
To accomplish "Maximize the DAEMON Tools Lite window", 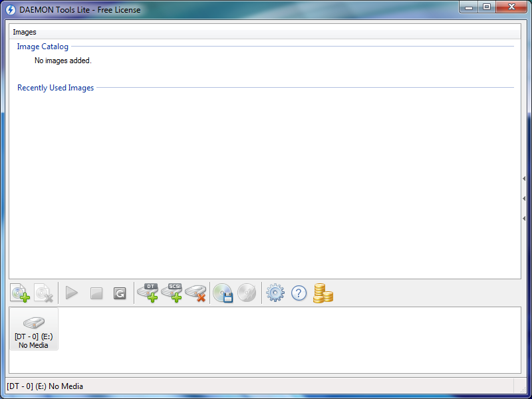I will coord(487,7).
